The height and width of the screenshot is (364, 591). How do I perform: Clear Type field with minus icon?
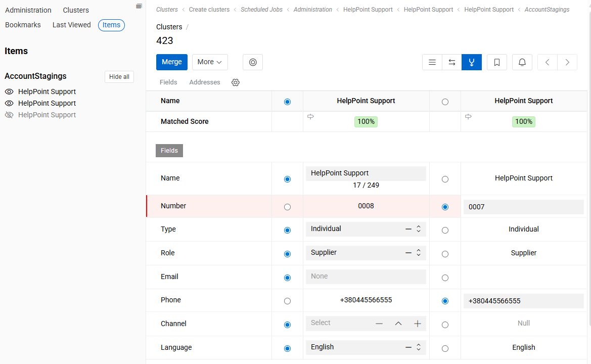coord(408,229)
